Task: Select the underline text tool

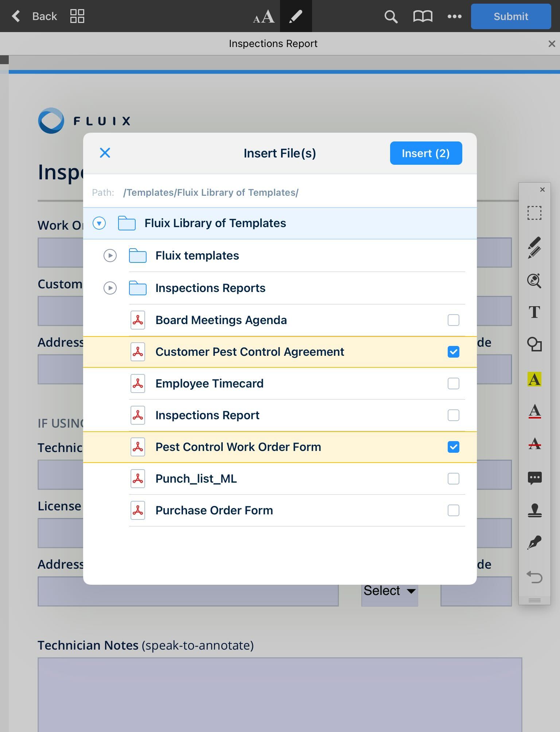Action: (534, 411)
